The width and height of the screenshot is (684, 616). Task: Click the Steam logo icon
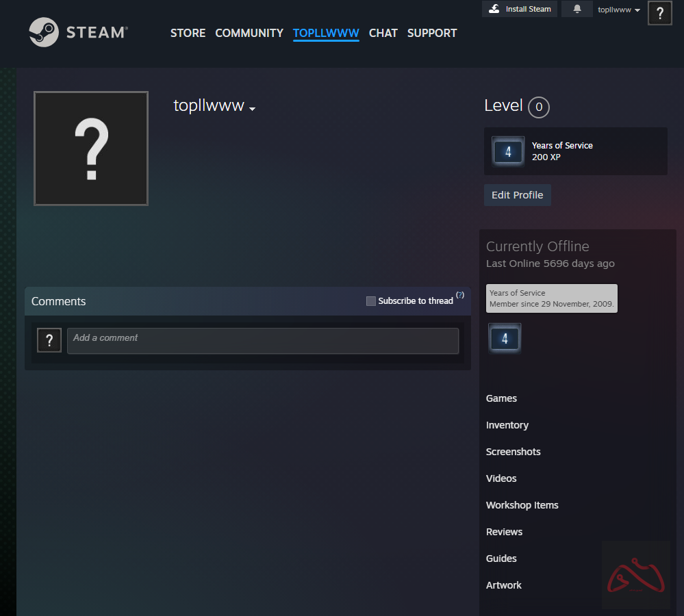tap(44, 32)
